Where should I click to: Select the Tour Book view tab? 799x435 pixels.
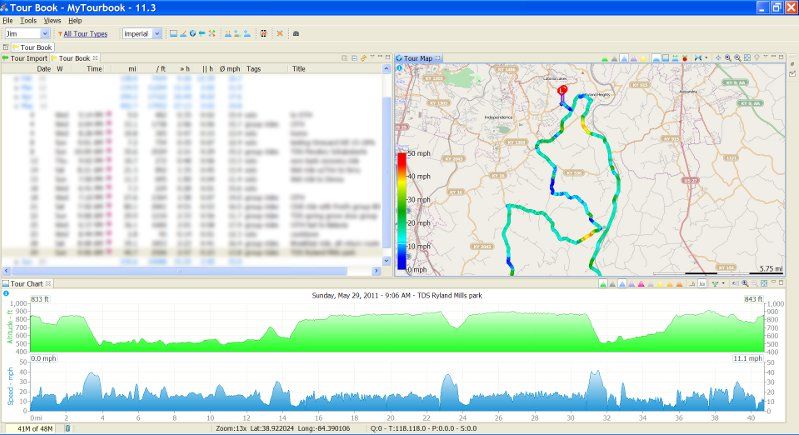(74, 59)
